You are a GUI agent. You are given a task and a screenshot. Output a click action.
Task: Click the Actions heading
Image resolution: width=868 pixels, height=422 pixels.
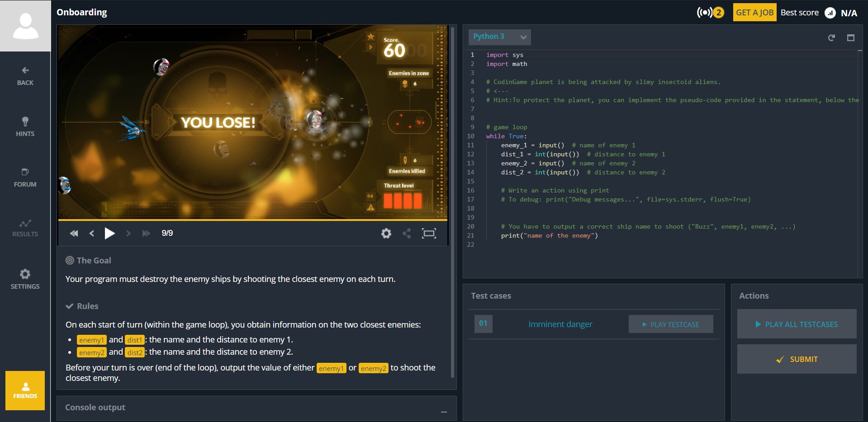coord(754,295)
